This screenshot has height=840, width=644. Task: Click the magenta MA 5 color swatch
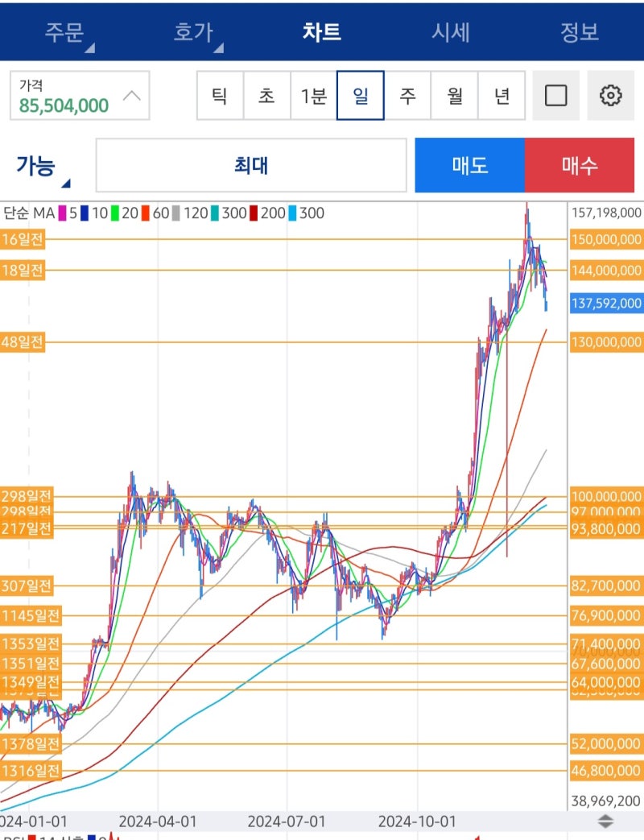[x=62, y=213]
